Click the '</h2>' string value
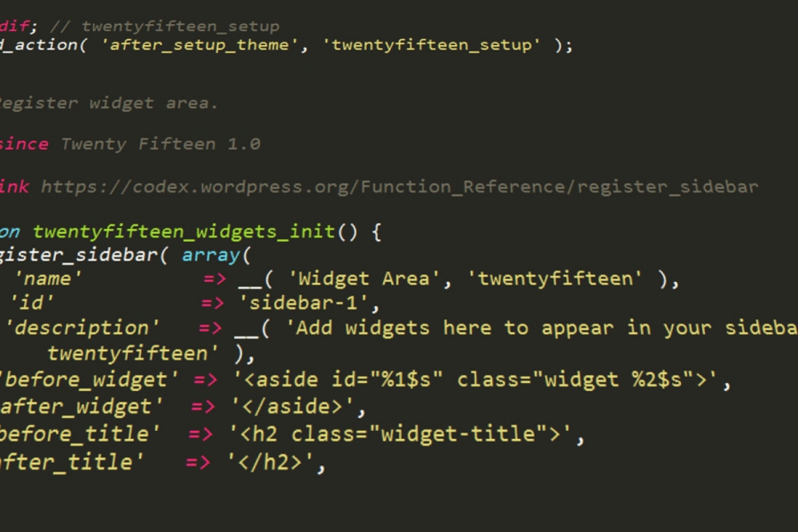The image size is (798, 532). [270, 463]
